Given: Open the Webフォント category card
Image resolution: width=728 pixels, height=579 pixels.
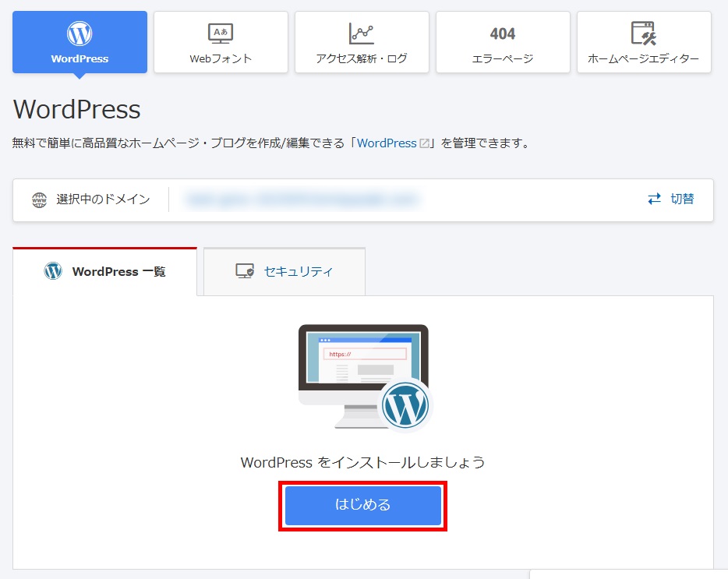Looking at the screenshot, I should (x=221, y=42).
